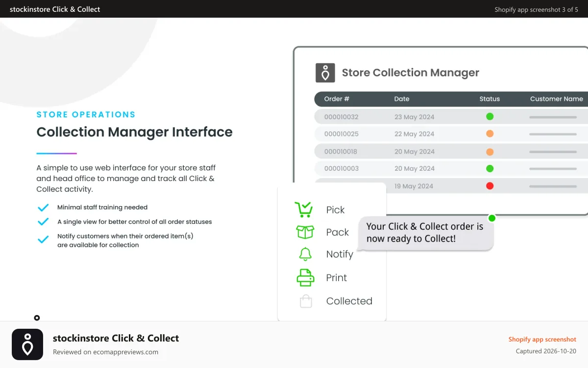Screen dimensions: 588x368
Task: Click order number 000010003
Action: tap(342, 168)
